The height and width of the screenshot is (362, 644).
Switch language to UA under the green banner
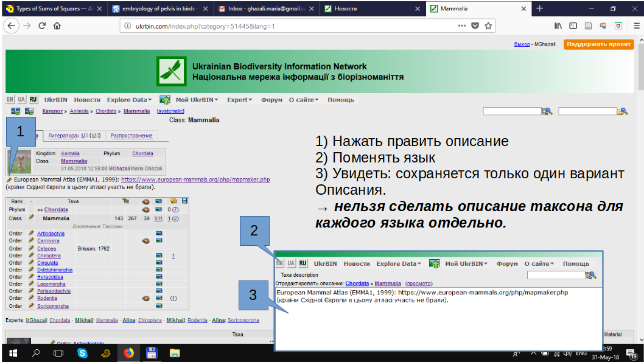[x=21, y=100]
